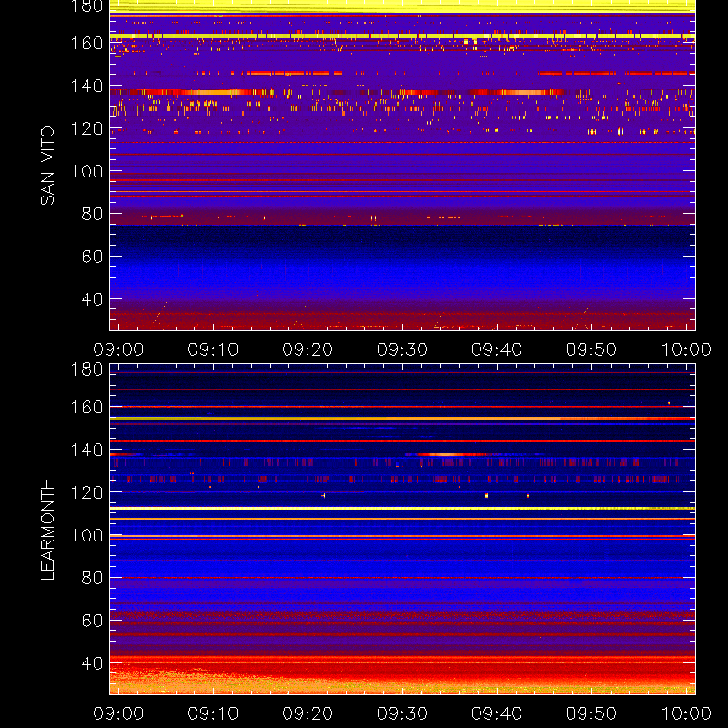Click 09:50 time label under Learmonth plot

coord(591,713)
